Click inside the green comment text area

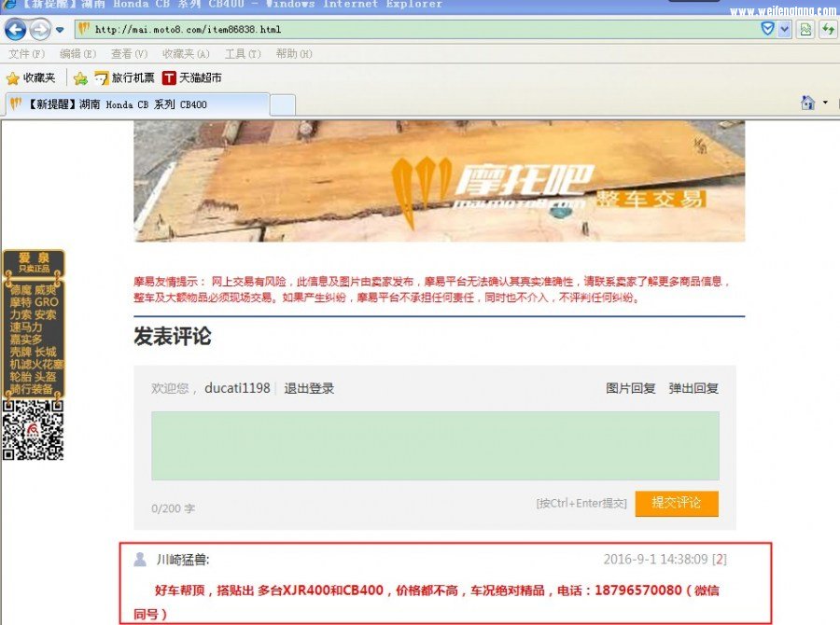(435, 445)
